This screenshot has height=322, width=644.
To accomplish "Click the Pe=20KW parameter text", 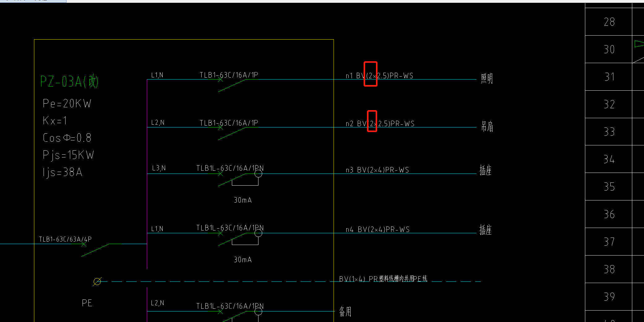I will point(67,104).
